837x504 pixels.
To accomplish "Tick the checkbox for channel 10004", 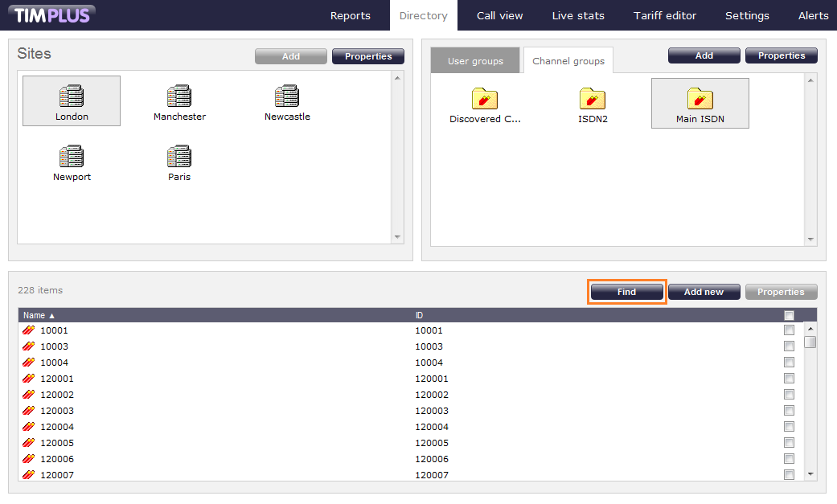I will tap(789, 363).
